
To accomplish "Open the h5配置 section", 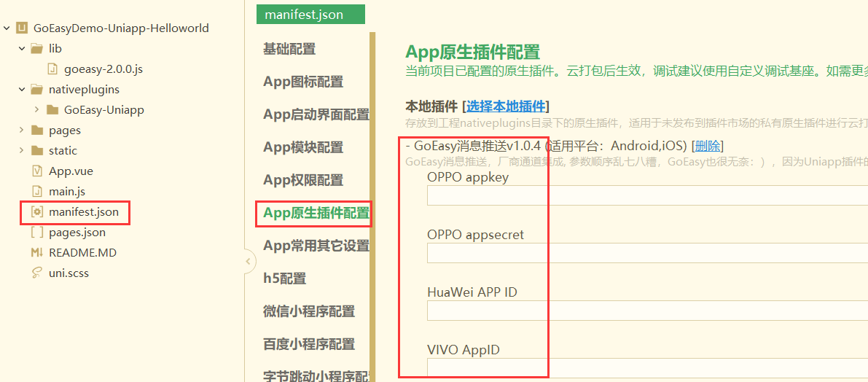I will [284, 278].
